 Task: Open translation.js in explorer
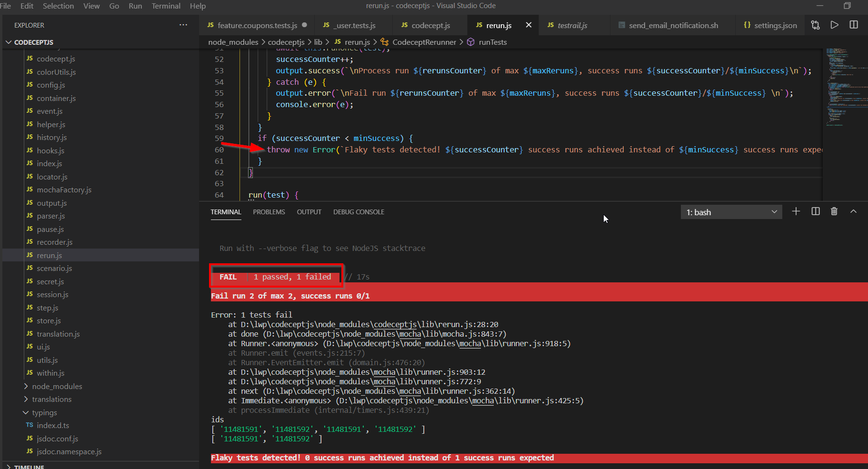click(58, 334)
